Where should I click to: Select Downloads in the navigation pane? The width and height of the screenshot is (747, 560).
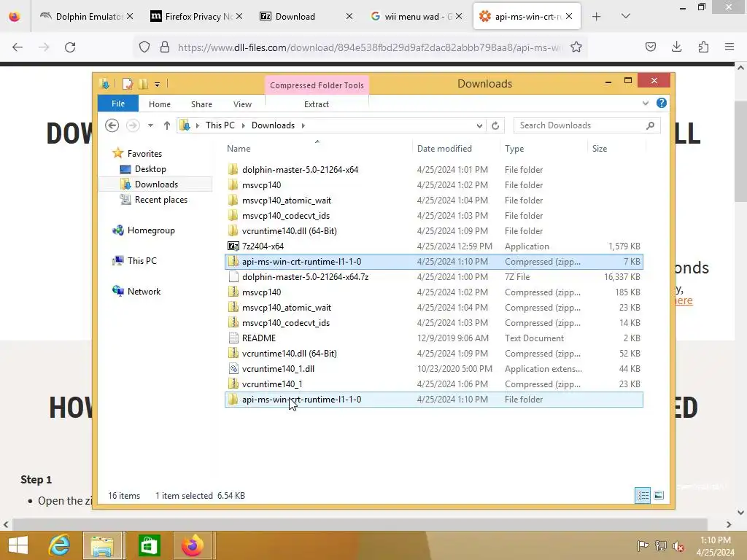(156, 184)
